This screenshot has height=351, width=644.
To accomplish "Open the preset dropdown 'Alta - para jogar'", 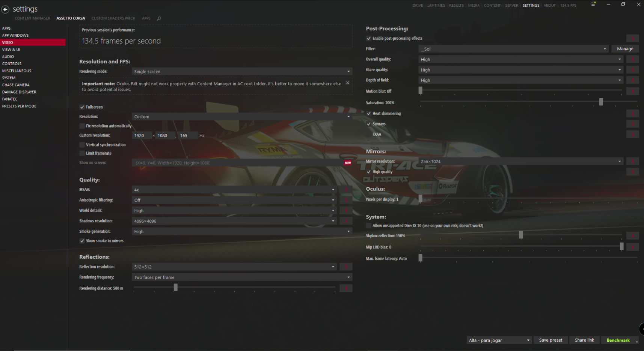I will [499, 340].
